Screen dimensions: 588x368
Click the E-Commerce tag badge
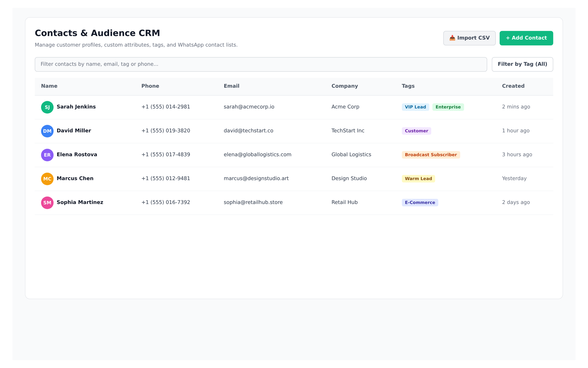click(420, 203)
